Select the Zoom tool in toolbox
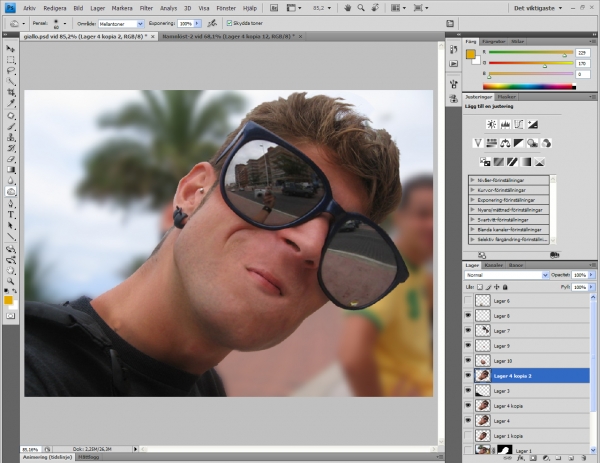 pyautogui.click(x=11, y=281)
